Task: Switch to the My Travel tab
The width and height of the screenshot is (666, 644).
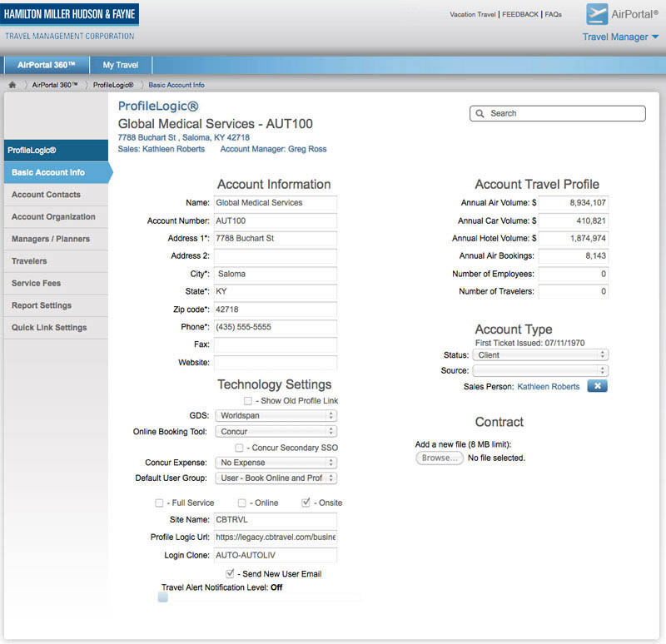Action: [121, 66]
